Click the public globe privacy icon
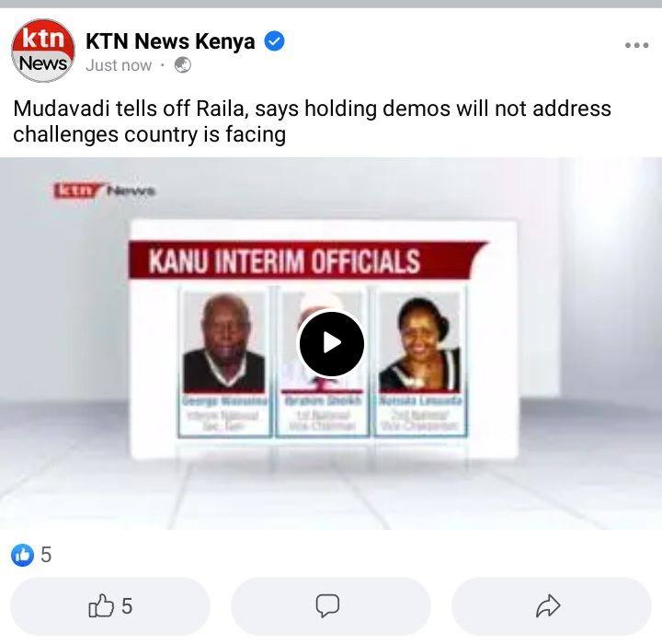Viewport: 662px width, 644px height. 183,65
